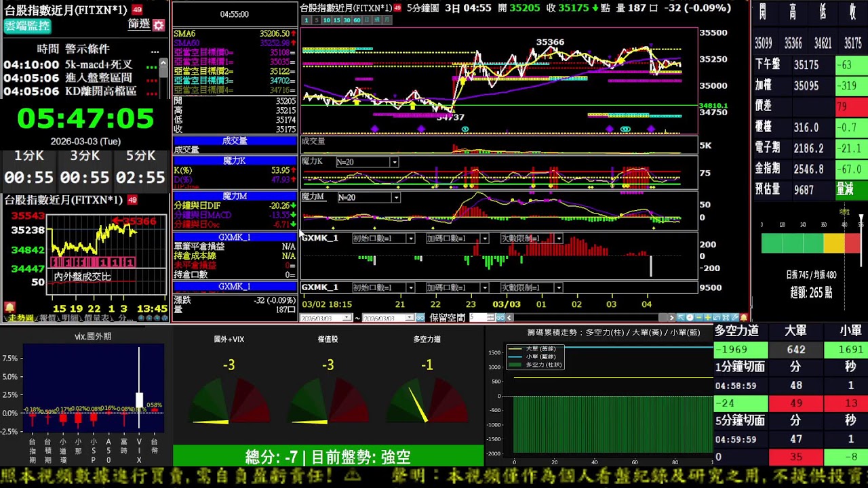The width and height of the screenshot is (868, 488).
Task: Open the 走勢圖 tab under mini chart
Action: (20, 318)
